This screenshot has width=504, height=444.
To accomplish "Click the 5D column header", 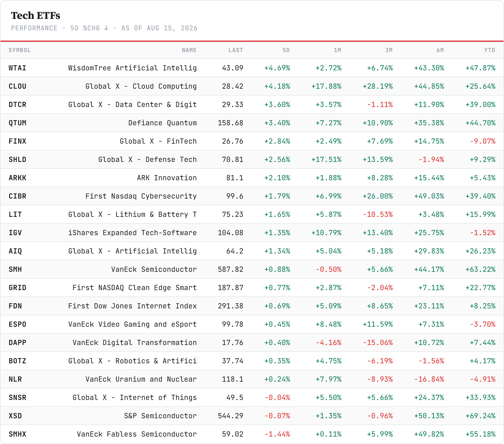I will pos(286,50).
